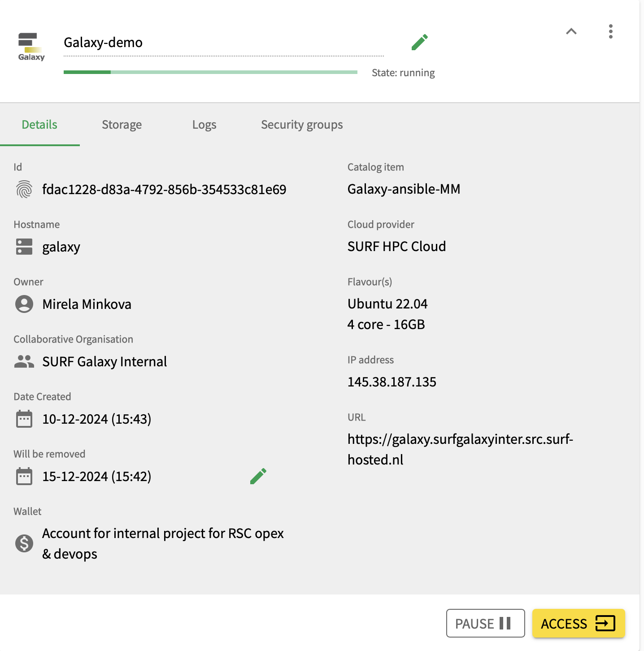Pause the running workspace
This screenshot has width=644, height=651.
tap(485, 623)
